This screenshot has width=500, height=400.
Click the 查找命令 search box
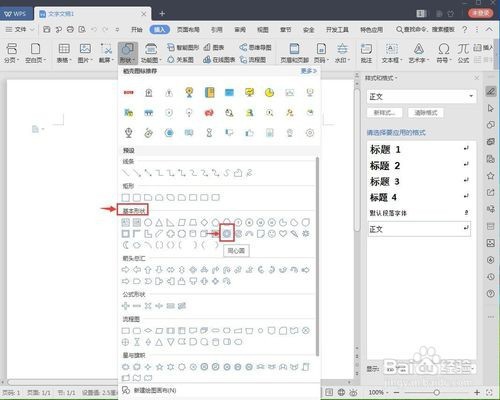425,30
